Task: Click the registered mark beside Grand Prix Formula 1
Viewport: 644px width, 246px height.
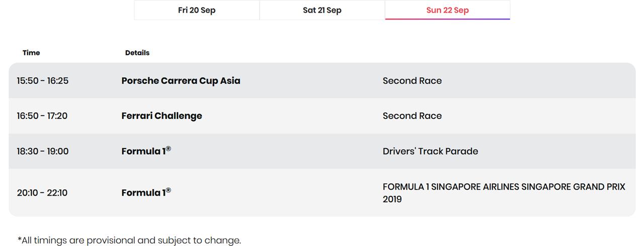Action: tap(169, 190)
